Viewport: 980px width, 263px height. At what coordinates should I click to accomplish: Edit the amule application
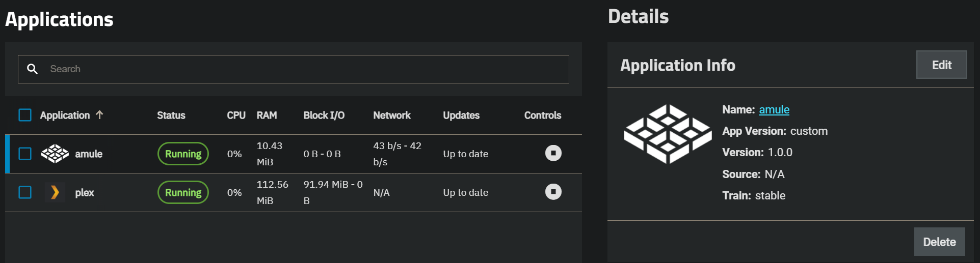[x=941, y=65]
